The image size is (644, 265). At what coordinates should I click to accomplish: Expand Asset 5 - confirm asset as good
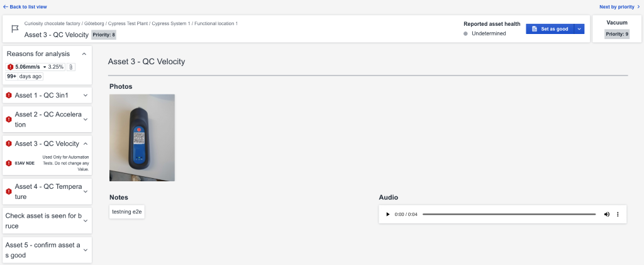[x=86, y=250]
